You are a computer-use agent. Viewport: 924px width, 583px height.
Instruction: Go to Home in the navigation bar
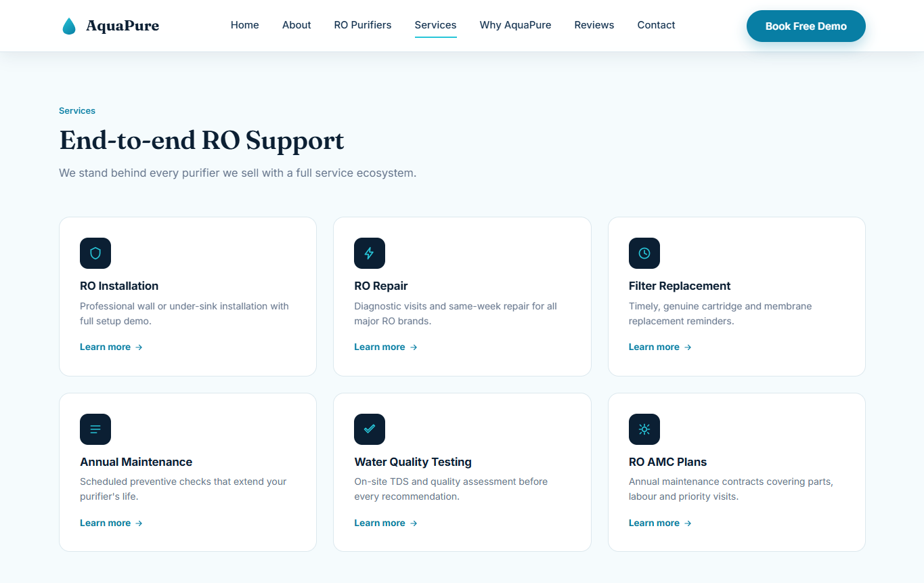pos(245,25)
